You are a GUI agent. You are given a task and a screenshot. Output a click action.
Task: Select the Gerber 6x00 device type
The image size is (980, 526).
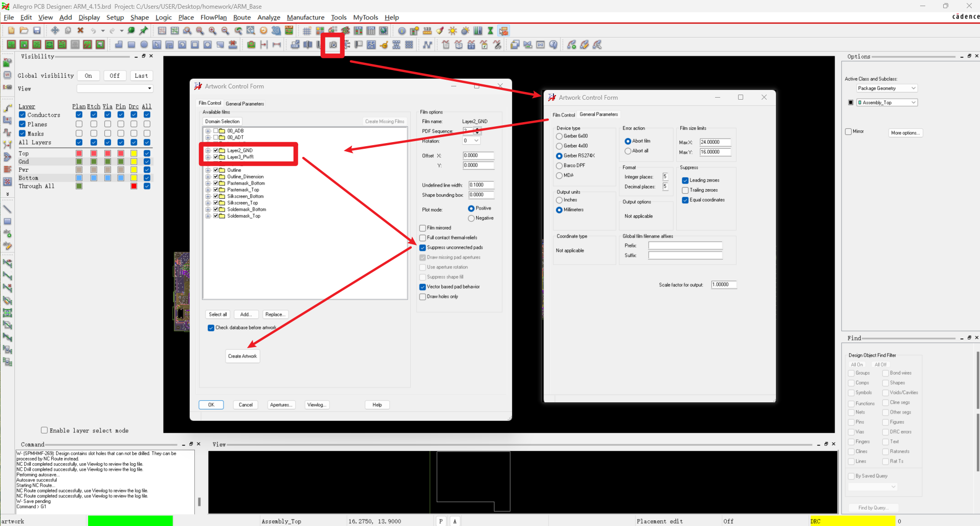559,136
